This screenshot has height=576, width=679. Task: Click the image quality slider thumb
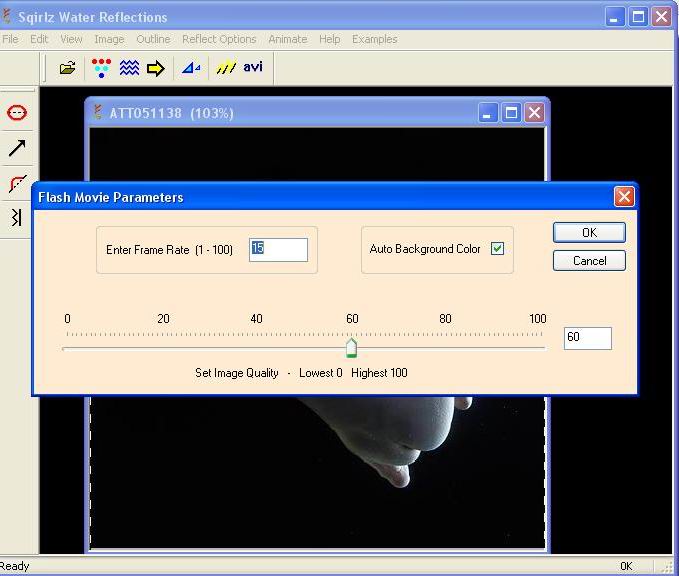tap(351, 348)
